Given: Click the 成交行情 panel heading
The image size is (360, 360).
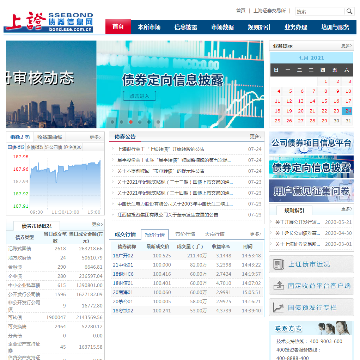Looking at the screenshot, I should coord(125,234).
